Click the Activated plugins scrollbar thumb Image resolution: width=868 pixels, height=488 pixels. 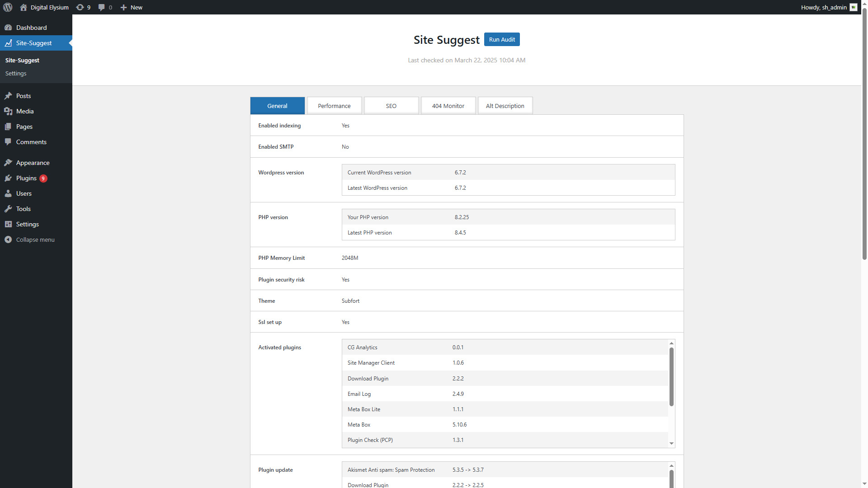[x=671, y=376]
